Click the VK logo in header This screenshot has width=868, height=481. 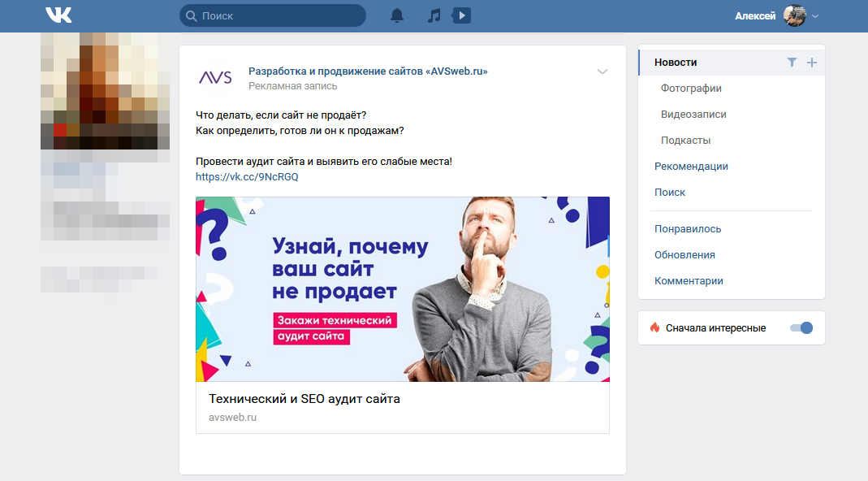[58, 15]
